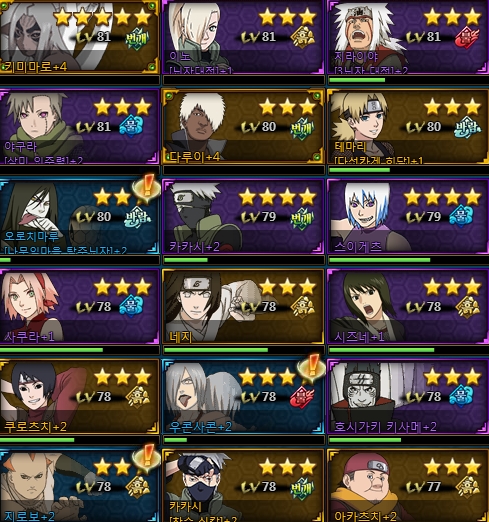Click the lightning element icon on bottom Kakashi card
This screenshot has width=489, height=522.
pos(302,487)
